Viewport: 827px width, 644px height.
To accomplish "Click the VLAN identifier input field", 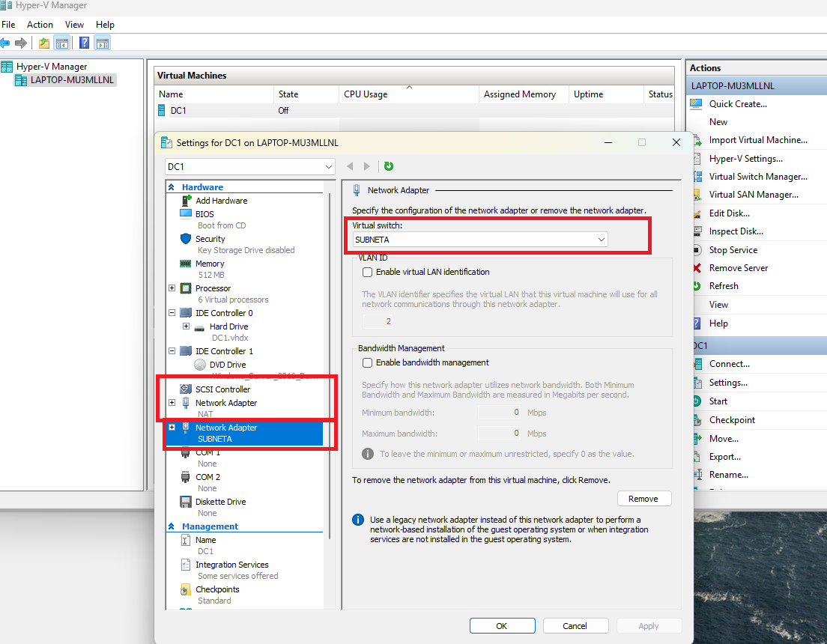I will (378, 321).
